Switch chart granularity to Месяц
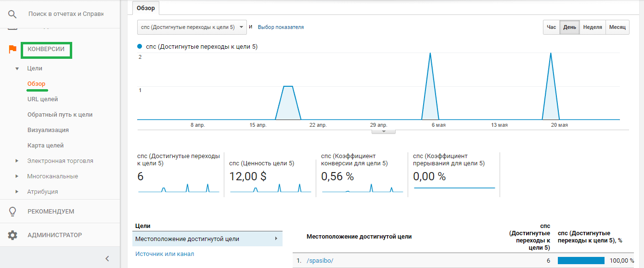Image resolution: width=644 pixels, height=268 pixels. tap(617, 27)
